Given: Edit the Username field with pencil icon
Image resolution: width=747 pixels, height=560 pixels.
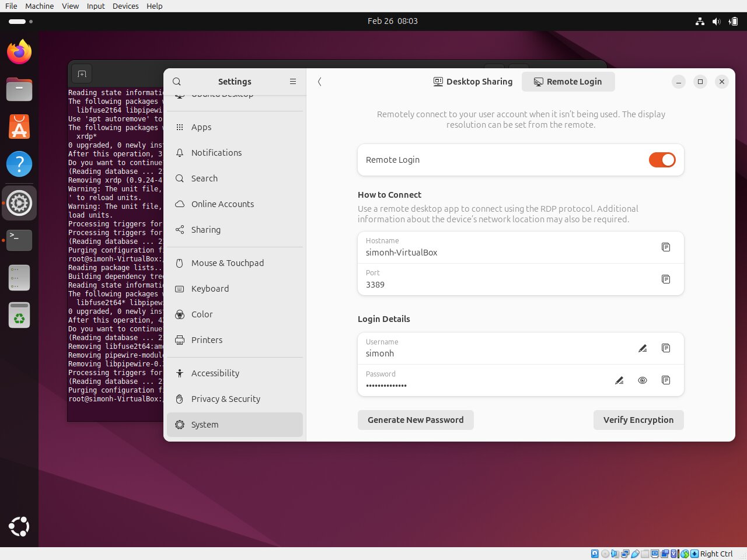Looking at the screenshot, I should click(643, 348).
